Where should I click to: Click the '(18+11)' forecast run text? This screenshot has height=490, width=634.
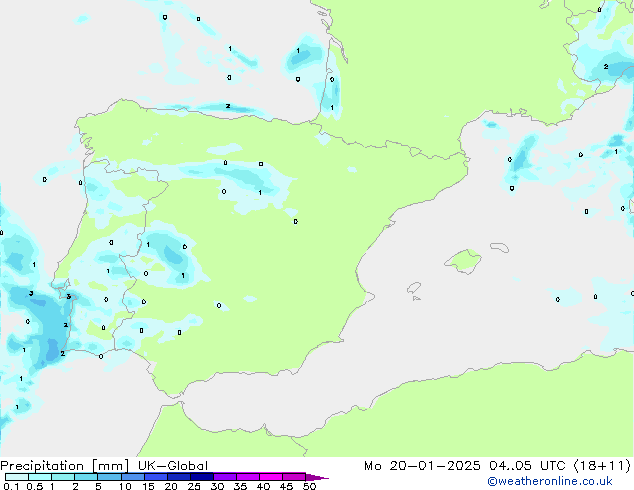coord(602,466)
